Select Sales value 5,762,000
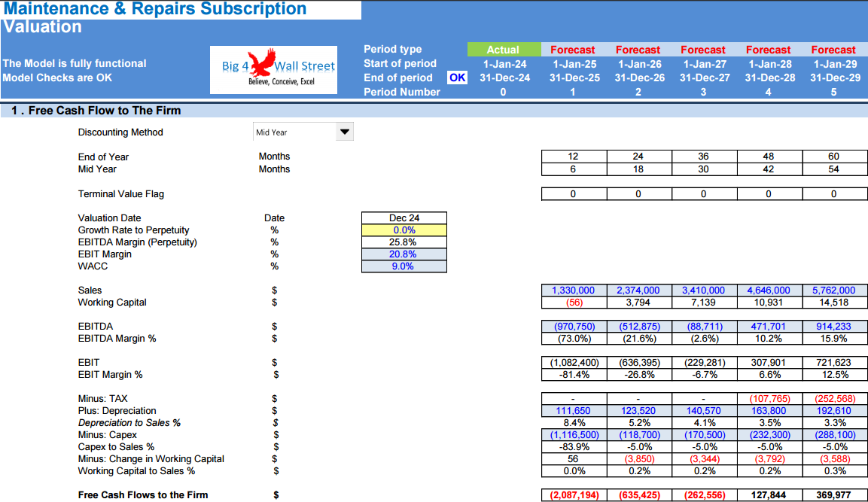Screen dimensions: 868x502 pyautogui.click(x=835, y=290)
